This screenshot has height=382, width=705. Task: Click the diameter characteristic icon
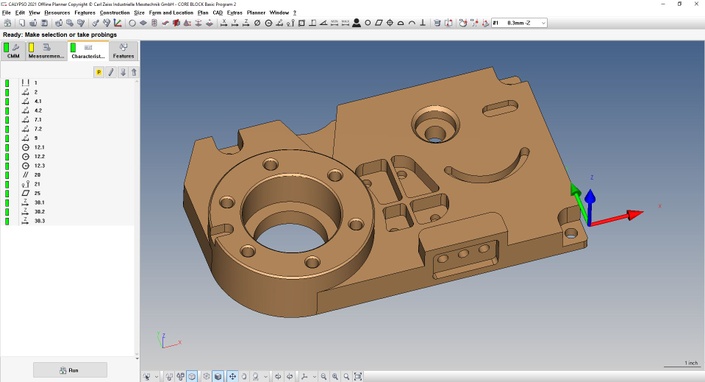coord(257,23)
